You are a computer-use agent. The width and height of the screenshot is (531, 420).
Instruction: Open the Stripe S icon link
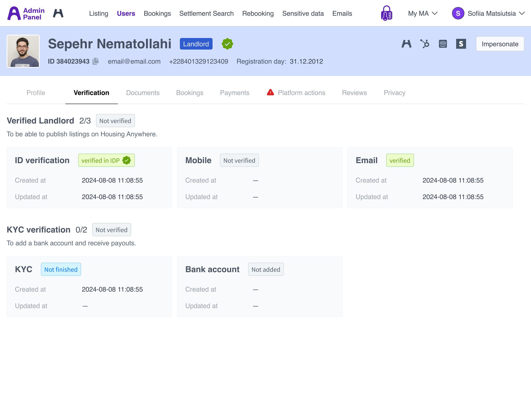[461, 44]
